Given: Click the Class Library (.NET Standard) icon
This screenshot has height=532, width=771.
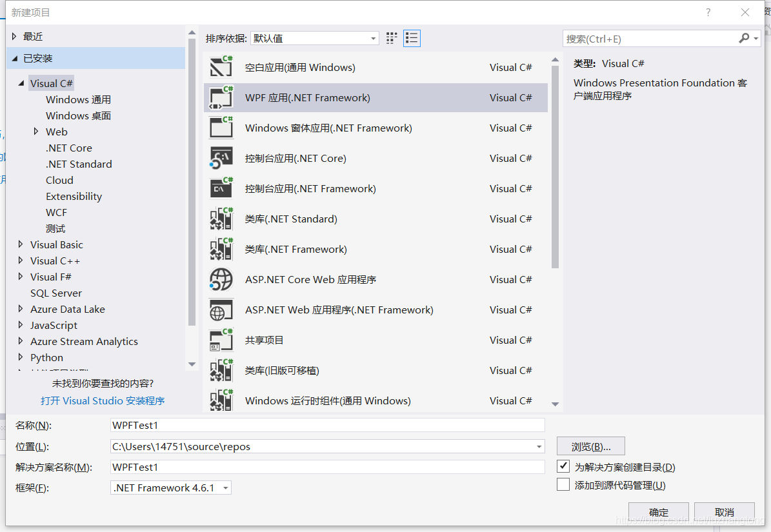Looking at the screenshot, I should point(221,219).
